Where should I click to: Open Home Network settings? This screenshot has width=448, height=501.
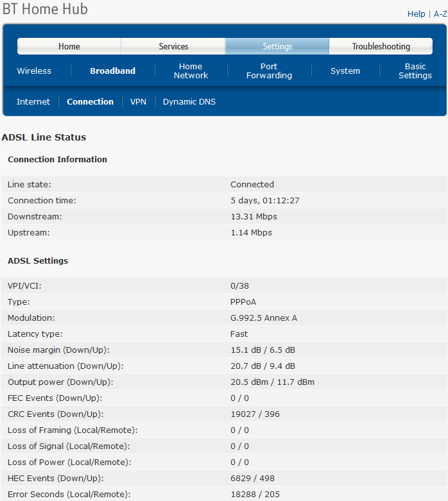point(191,71)
